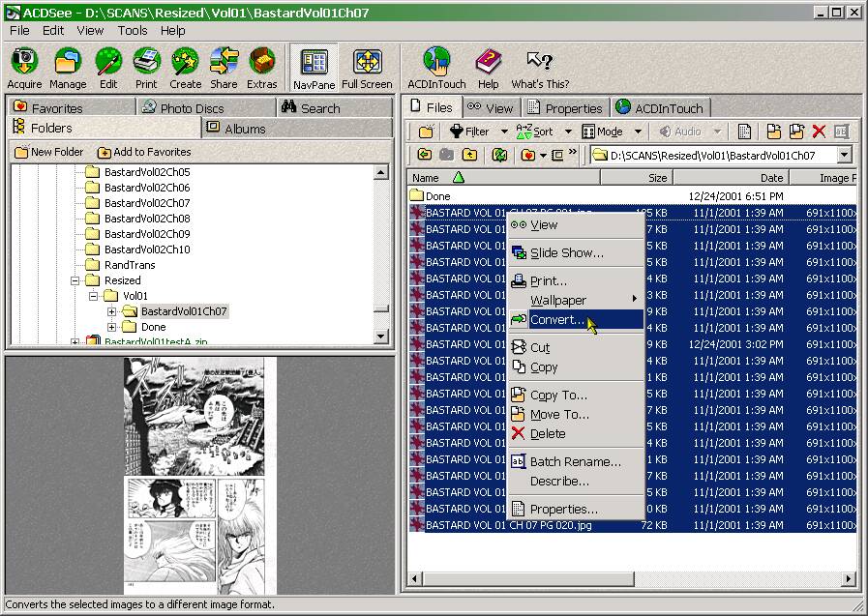Choose Batch Rename... from context menu
Viewport: 868px width, 616px height.
[x=576, y=461]
